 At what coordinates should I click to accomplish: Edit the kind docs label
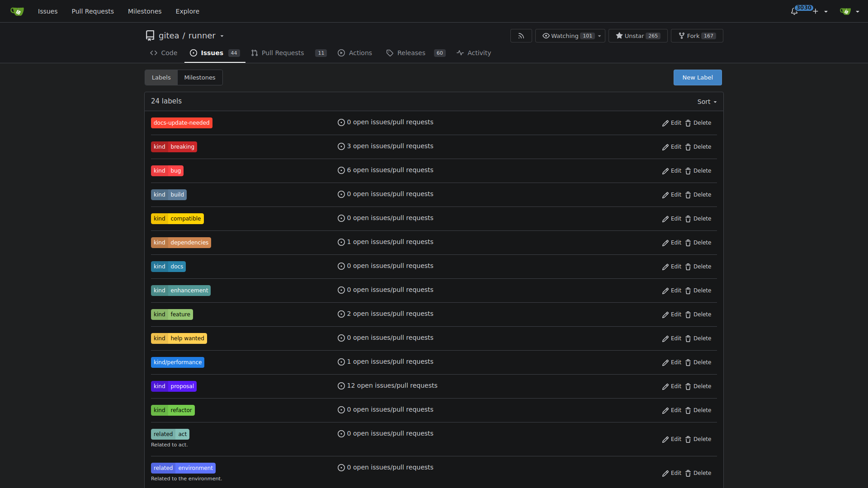click(672, 267)
